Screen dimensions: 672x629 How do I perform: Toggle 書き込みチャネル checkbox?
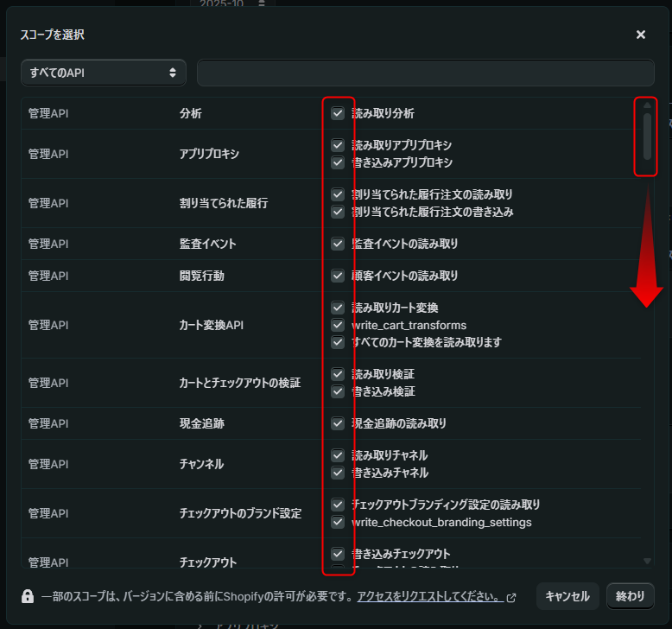tap(338, 473)
